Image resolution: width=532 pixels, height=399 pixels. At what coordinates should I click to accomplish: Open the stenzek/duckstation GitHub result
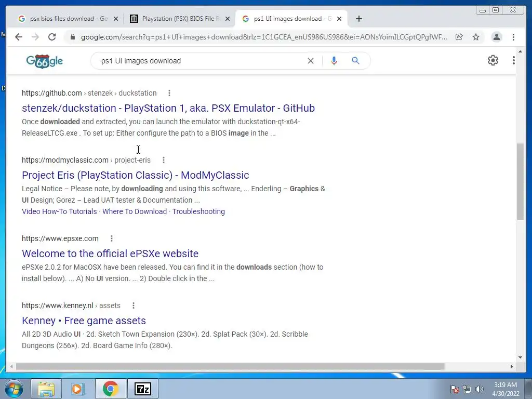pyautogui.click(x=168, y=108)
